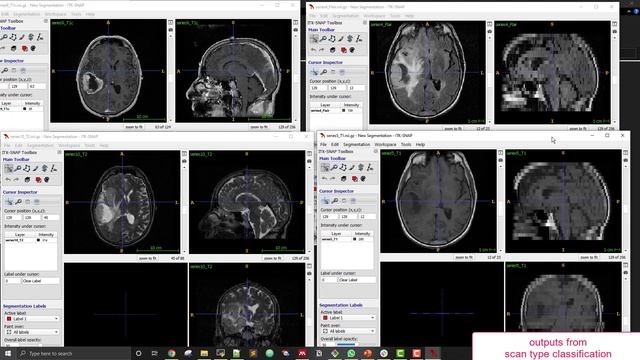Click zoom to fit under series10_T2 sagittal view
Viewport: 640px width, 360px height.
tap(273, 258)
